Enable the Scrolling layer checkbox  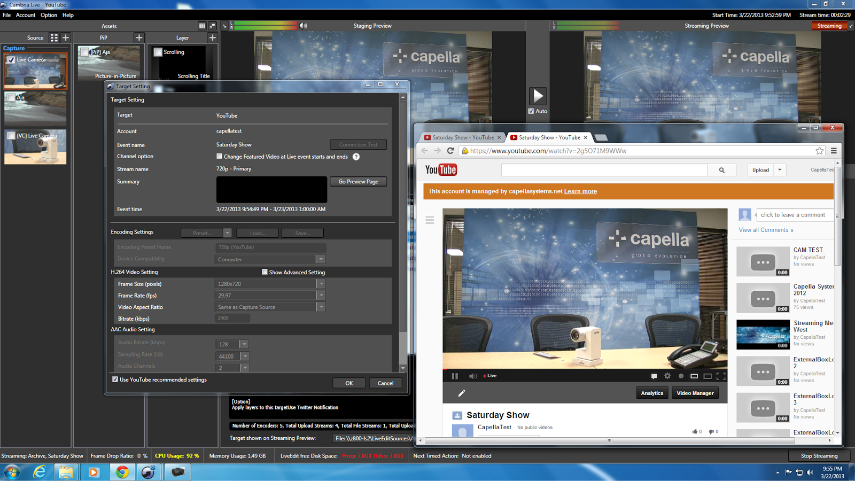click(158, 52)
